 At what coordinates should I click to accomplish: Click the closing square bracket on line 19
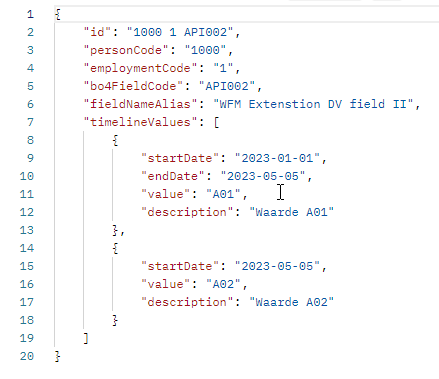tap(86, 338)
